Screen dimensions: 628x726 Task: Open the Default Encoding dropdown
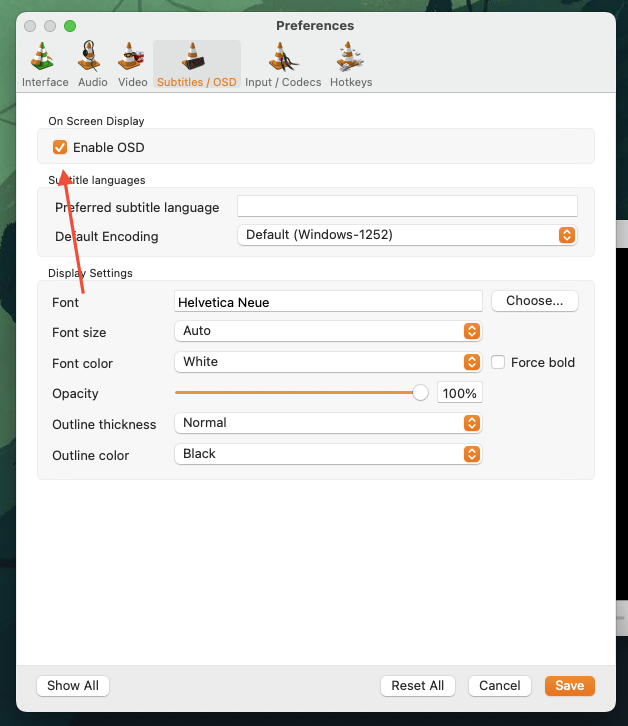click(x=407, y=235)
